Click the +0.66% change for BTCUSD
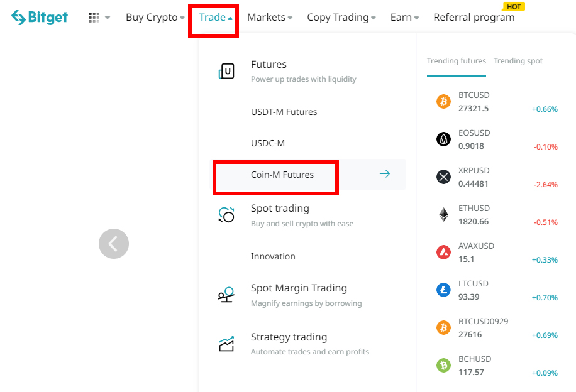 (x=545, y=109)
